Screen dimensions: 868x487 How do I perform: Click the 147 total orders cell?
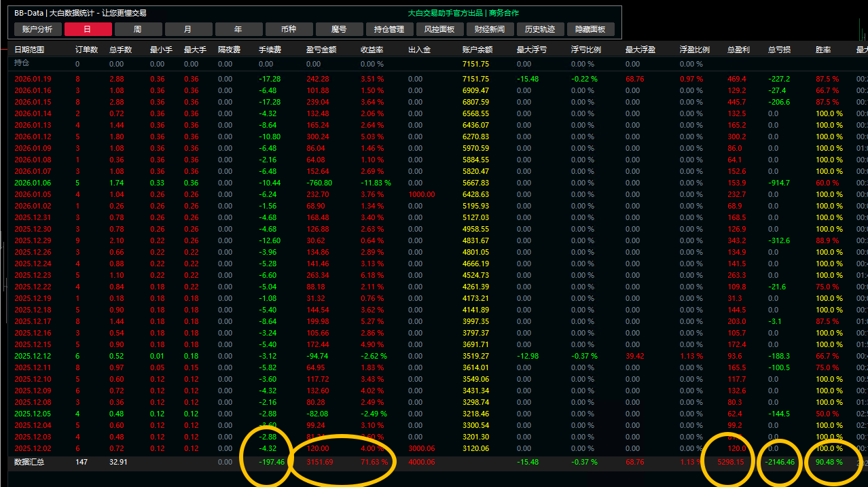coord(81,462)
